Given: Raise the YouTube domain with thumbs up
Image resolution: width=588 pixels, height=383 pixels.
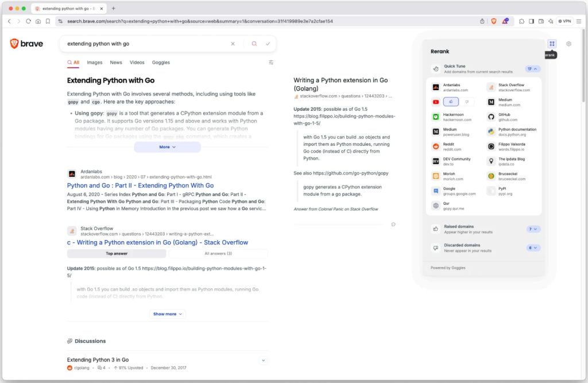Looking at the screenshot, I should click(451, 102).
